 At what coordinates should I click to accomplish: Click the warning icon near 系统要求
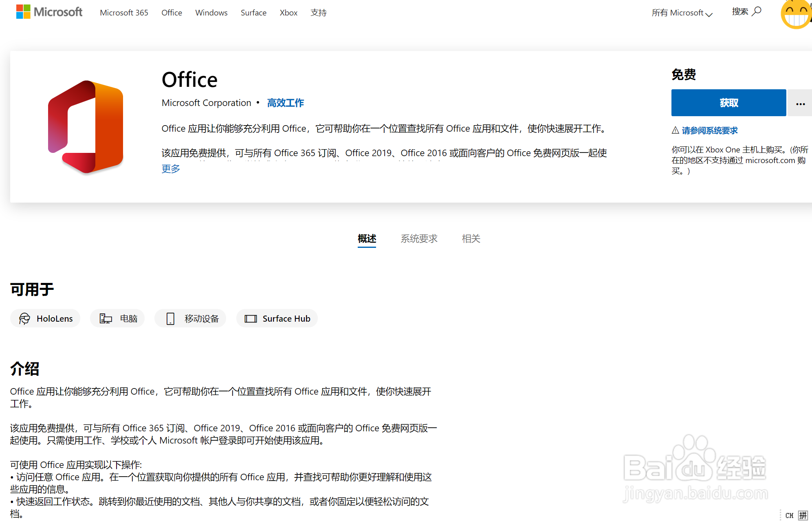coord(675,130)
